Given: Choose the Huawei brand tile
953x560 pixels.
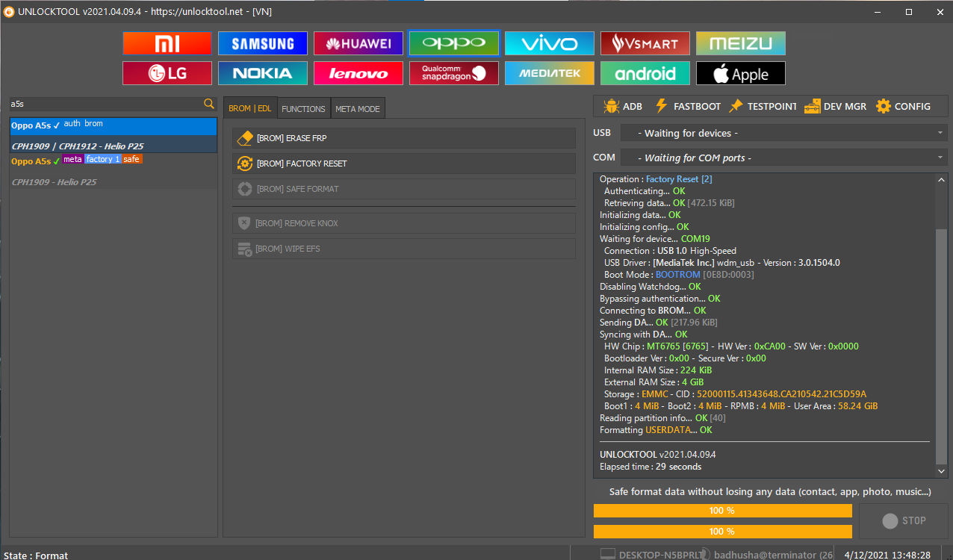Looking at the screenshot, I should 358,43.
